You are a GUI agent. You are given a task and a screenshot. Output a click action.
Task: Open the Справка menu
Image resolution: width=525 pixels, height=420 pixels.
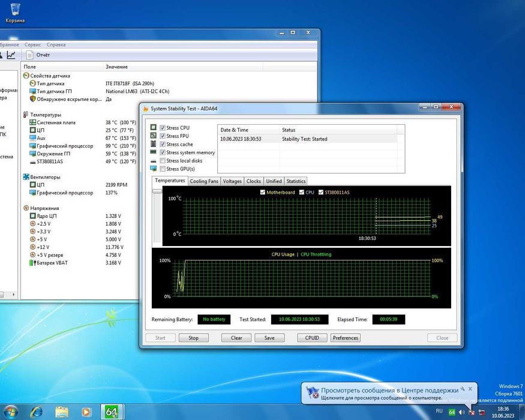click(56, 44)
